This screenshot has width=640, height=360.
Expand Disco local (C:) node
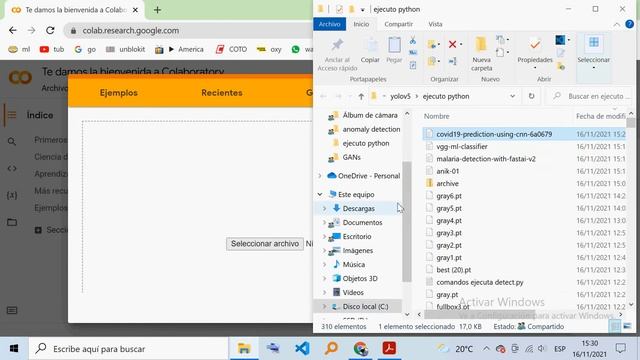(x=324, y=306)
